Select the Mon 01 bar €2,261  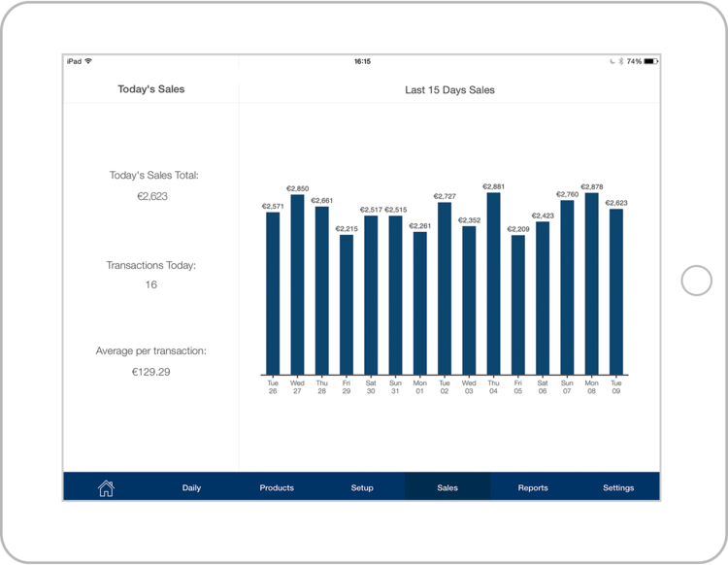(420, 303)
